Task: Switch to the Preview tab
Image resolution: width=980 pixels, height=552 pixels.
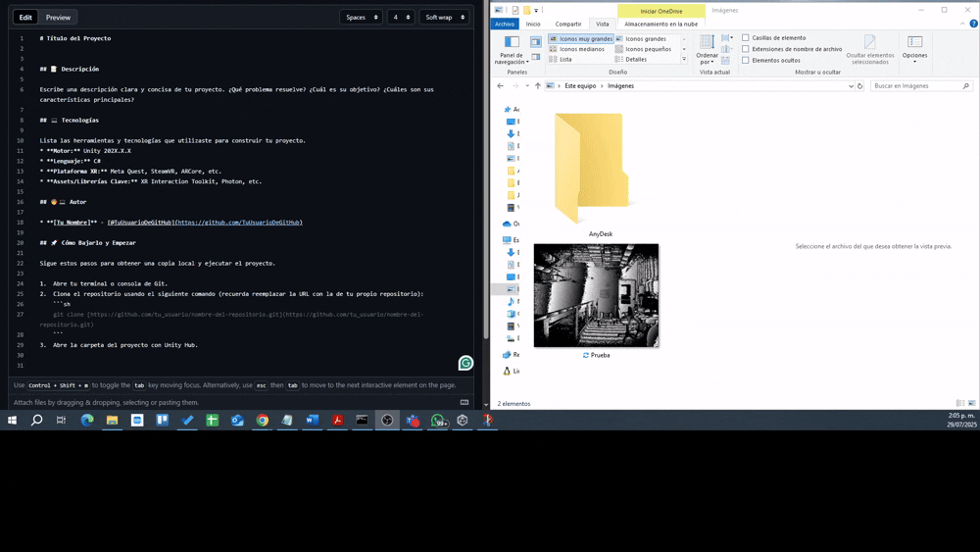Action: tap(58, 18)
